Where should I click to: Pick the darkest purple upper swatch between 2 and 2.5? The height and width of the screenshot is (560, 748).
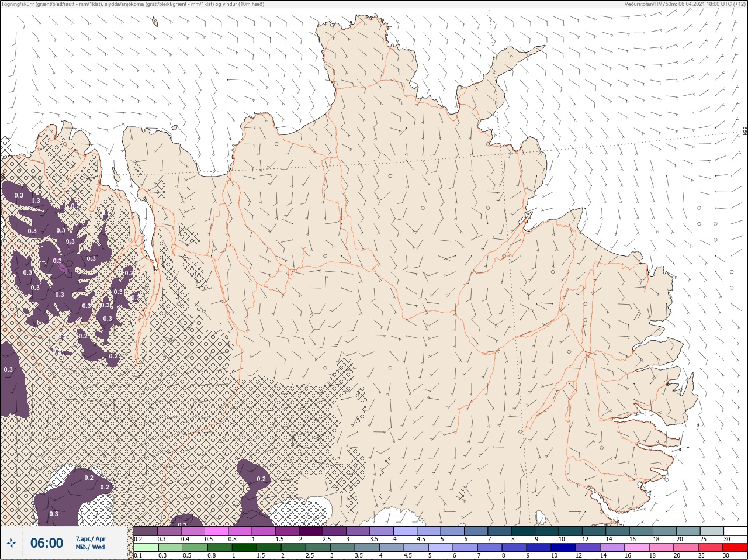[x=311, y=531]
